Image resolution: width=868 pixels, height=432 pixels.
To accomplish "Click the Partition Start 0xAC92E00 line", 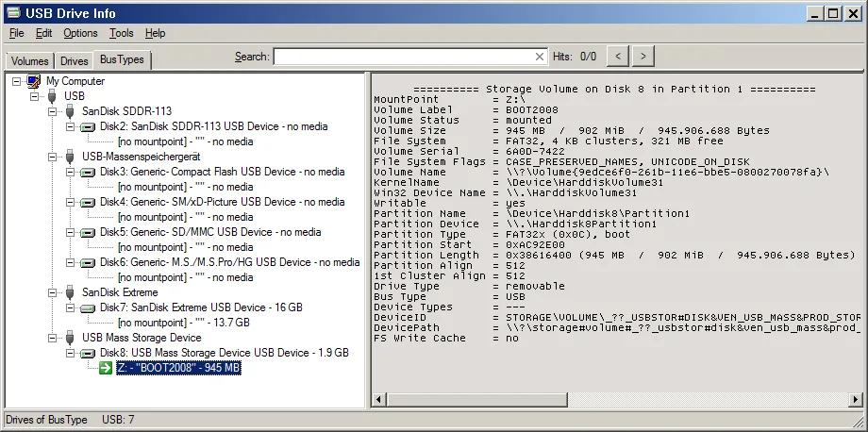I will (470, 245).
